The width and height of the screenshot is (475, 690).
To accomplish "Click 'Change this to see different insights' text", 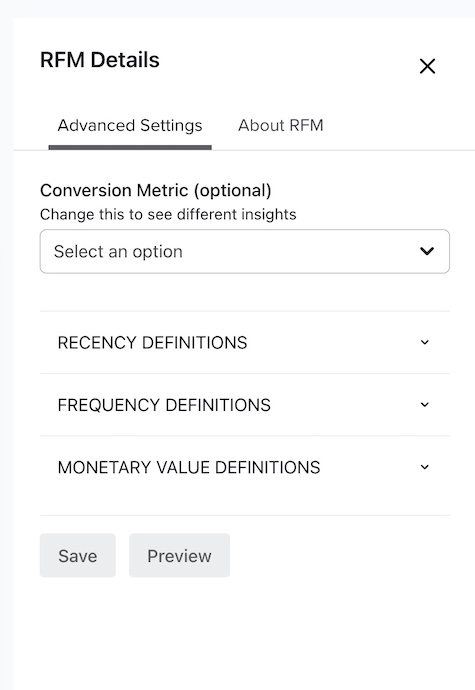I will point(168,214).
